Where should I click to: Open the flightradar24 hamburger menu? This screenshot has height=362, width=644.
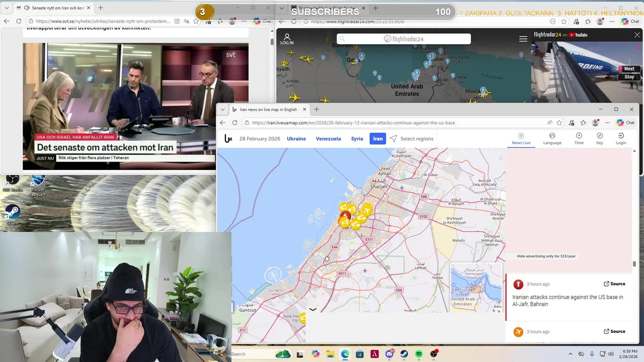point(523,39)
